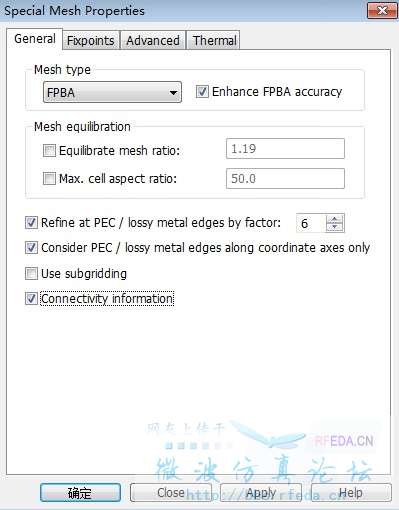Viewport: 399px width, 510px height.
Task: Uncheck Connectivity information
Action: (x=31, y=299)
